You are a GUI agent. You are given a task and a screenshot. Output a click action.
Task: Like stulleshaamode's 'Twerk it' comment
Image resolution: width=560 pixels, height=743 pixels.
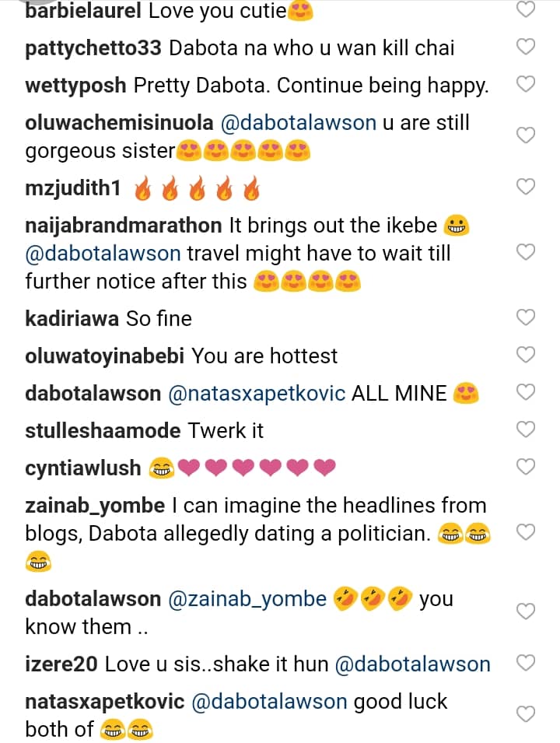click(x=527, y=429)
